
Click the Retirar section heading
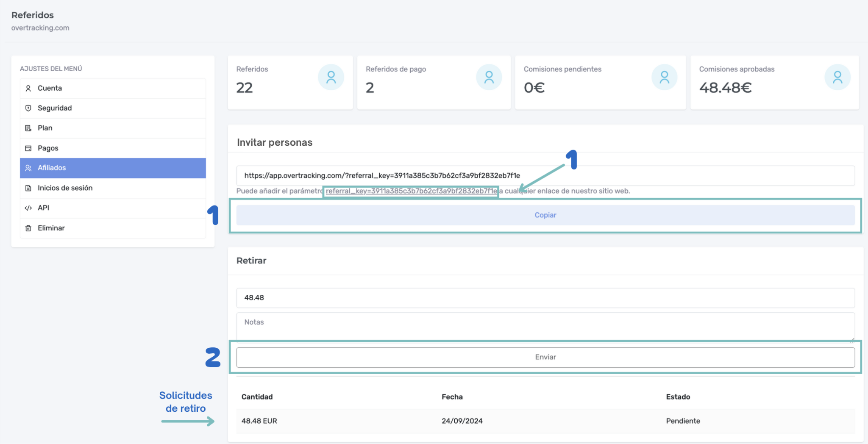[251, 261]
